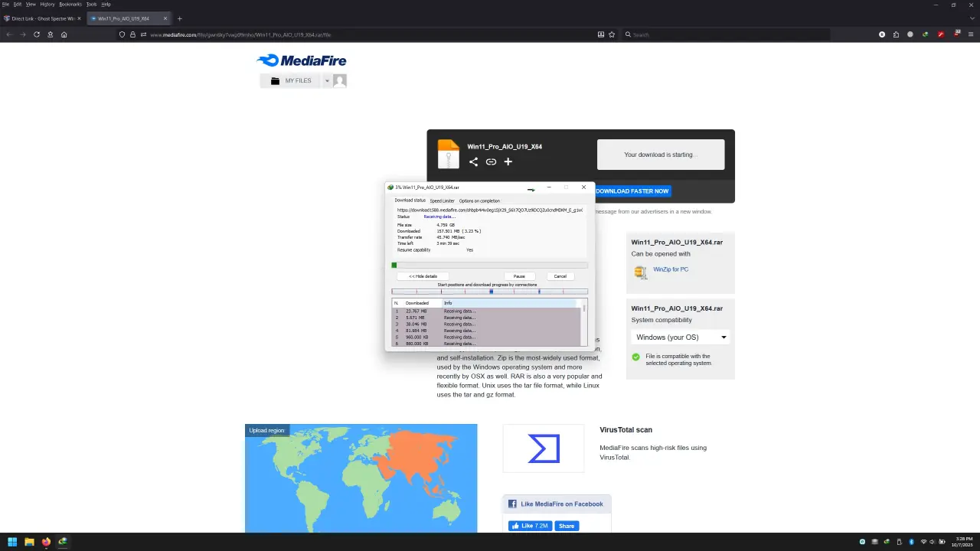
Task: Click the VirusTotal sigma logo
Action: point(544,448)
